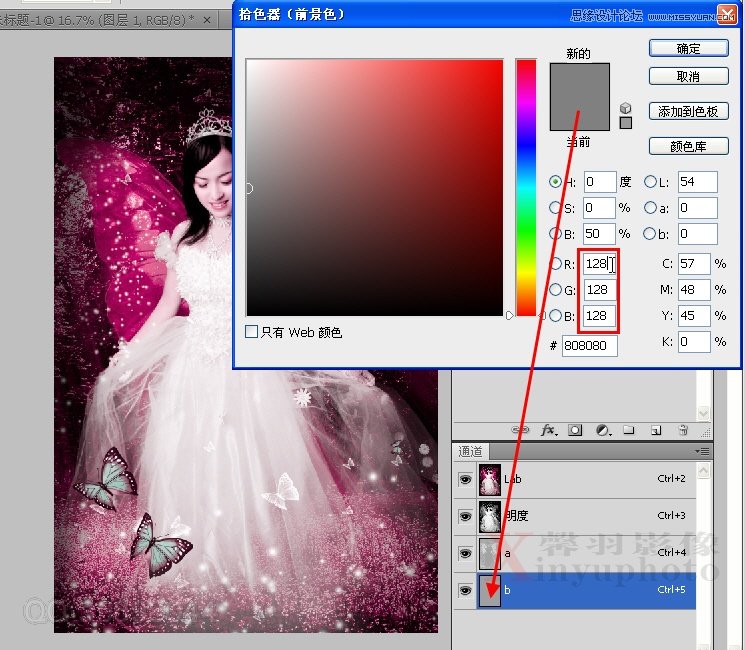Click the new color preview swatch
Screen dimensions: 745x650
click(580, 80)
